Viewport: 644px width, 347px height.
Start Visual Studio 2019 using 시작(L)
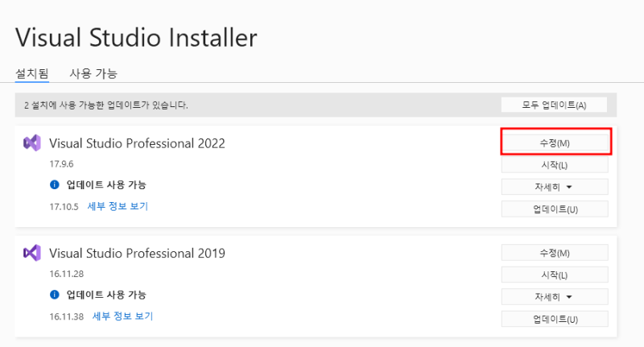click(x=554, y=275)
